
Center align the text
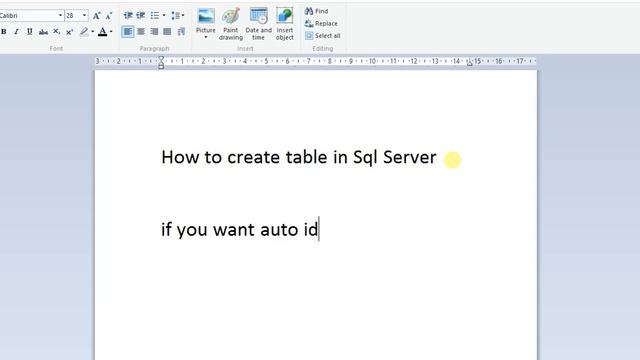tap(141, 31)
